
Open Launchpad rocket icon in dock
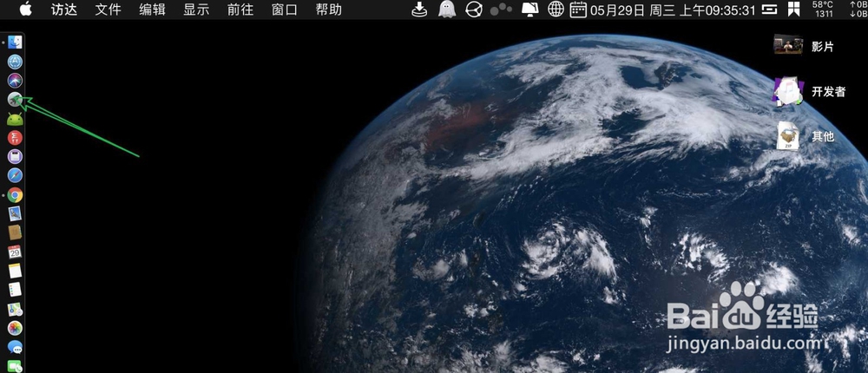click(15, 100)
